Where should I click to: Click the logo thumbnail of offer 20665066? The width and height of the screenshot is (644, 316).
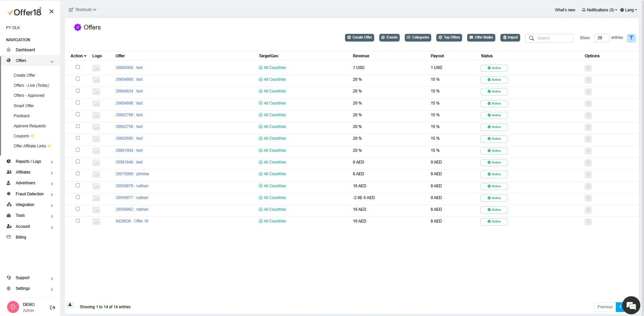(96, 68)
